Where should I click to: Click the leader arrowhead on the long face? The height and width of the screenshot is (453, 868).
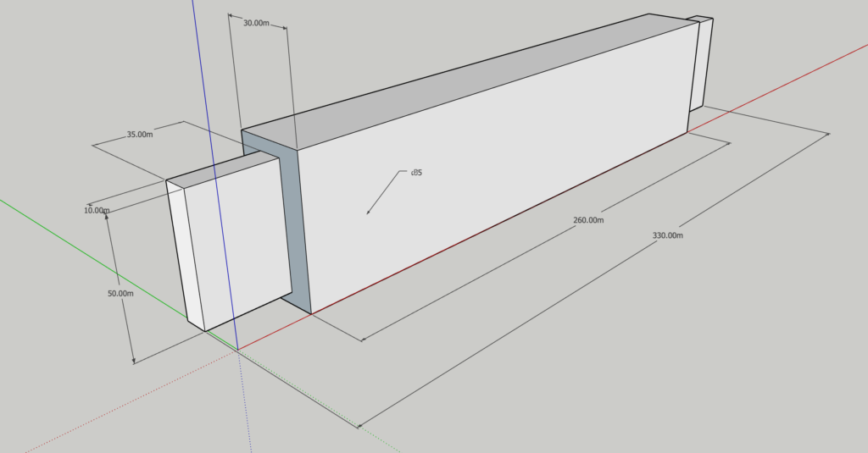pyautogui.click(x=368, y=213)
